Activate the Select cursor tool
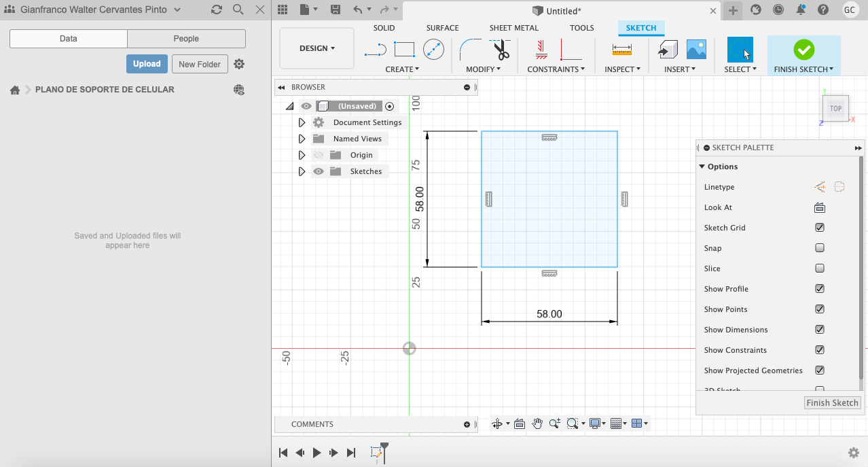868x467 pixels. click(740, 50)
